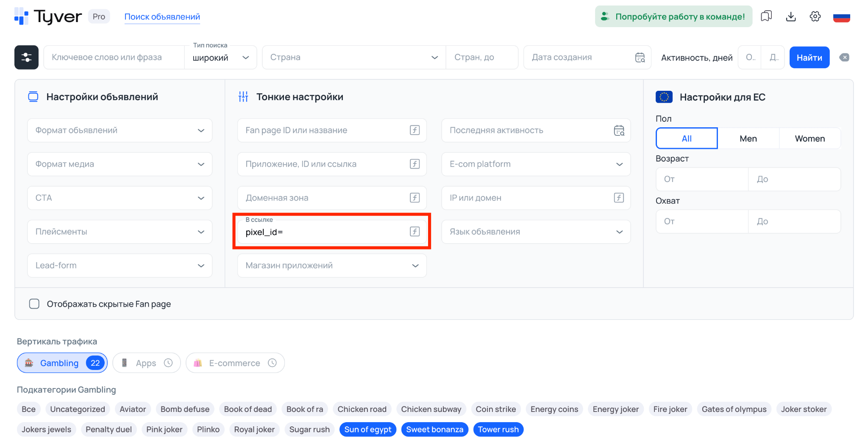Click Попробуйте работу в команде banner
This screenshot has height=448, width=868.
tap(673, 17)
